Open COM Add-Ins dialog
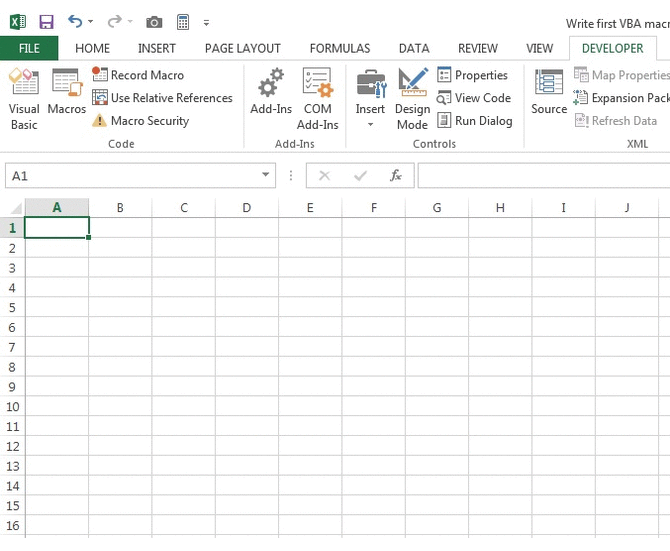670x551 pixels. [x=317, y=99]
